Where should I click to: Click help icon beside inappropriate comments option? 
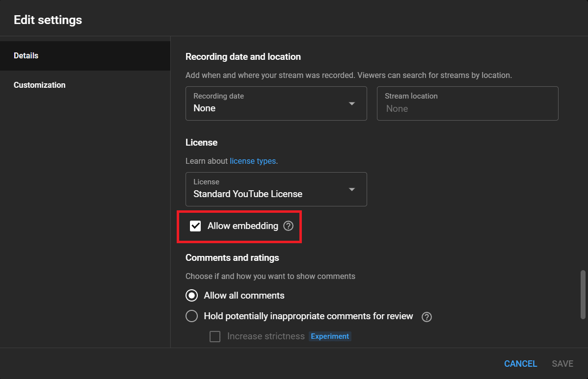pyautogui.click(x=427, y=317)
